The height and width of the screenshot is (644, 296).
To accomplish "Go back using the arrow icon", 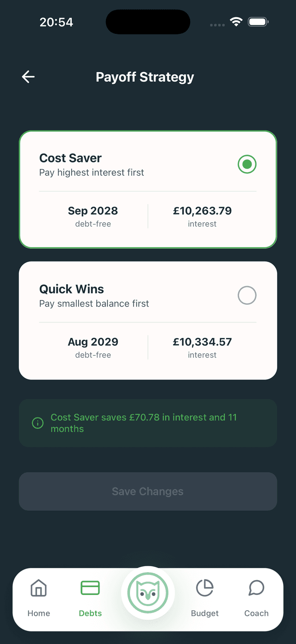I will (x=28, y=77).
